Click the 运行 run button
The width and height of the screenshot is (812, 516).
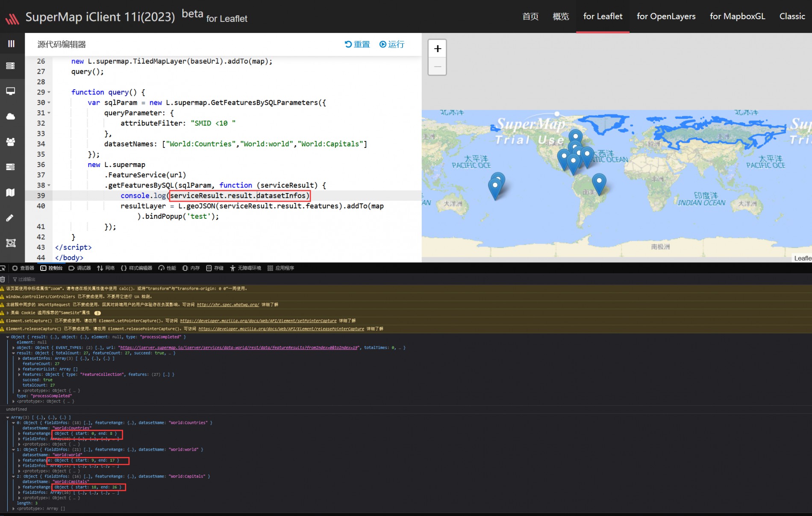pos(392,44)
